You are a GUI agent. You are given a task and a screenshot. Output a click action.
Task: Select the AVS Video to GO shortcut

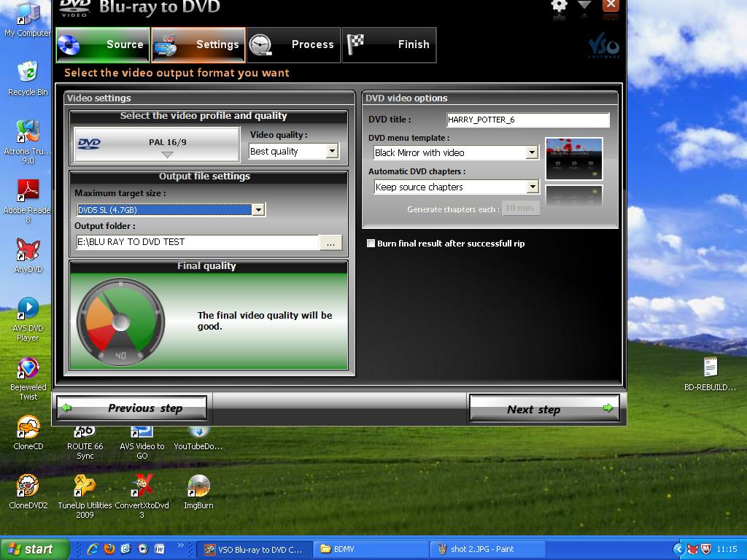(142, 443)
